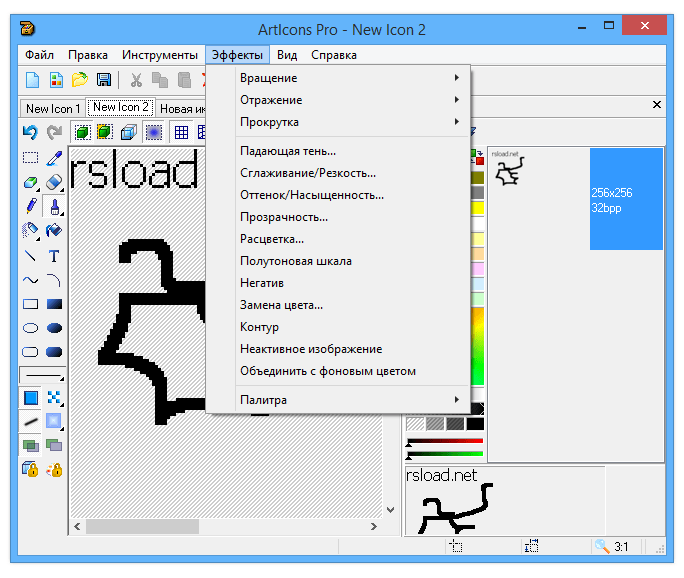Select the empty Ellipse tool
The image size is (684, 578).
(x=31, y=328)
